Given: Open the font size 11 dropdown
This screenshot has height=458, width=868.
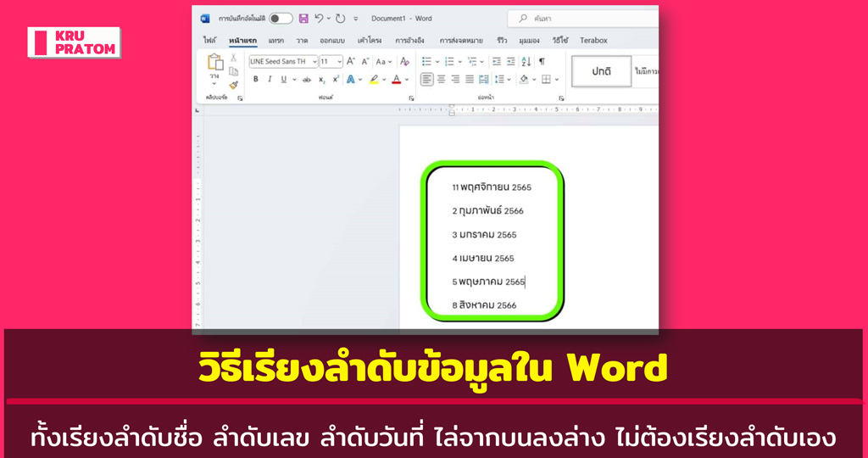Looking at the screenshot, I should click(x=339, y=62).
